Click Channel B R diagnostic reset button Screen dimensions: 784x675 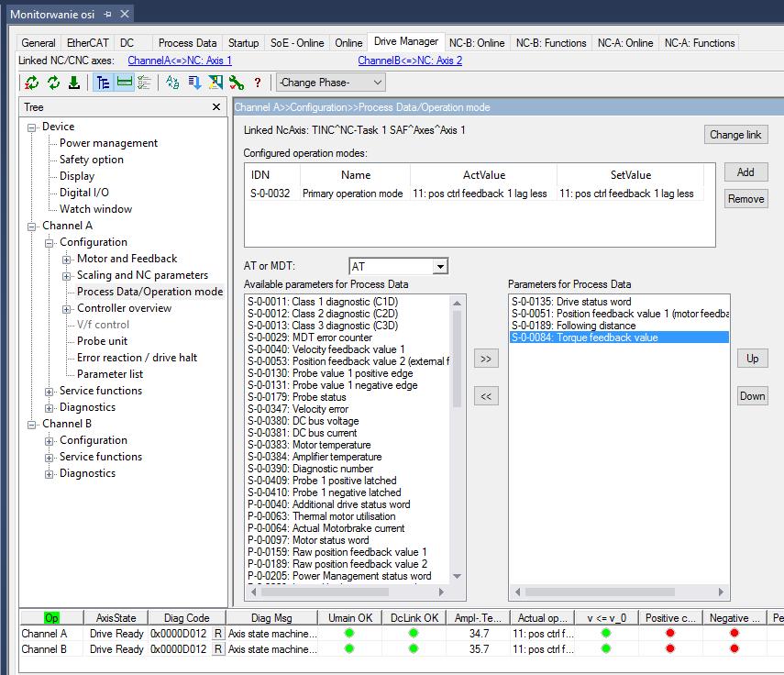tap(218, 649)
